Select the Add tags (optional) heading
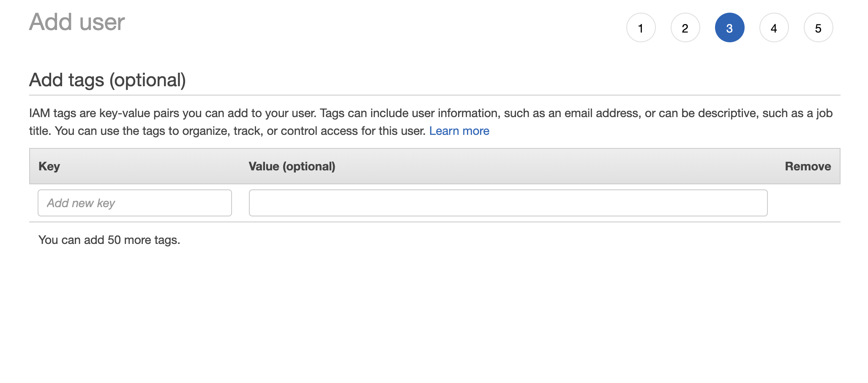 click(x=107, y=80)
